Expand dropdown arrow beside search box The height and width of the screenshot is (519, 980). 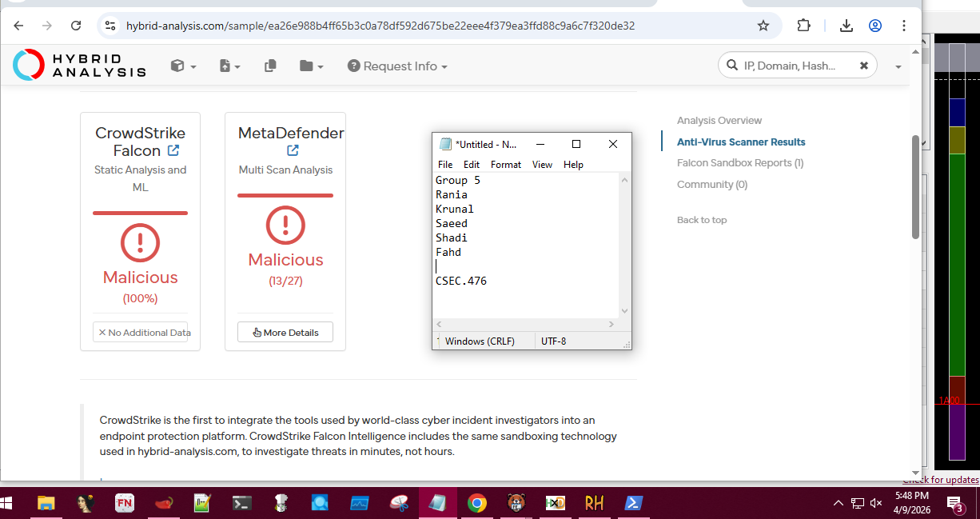click(x=898, y=67)
